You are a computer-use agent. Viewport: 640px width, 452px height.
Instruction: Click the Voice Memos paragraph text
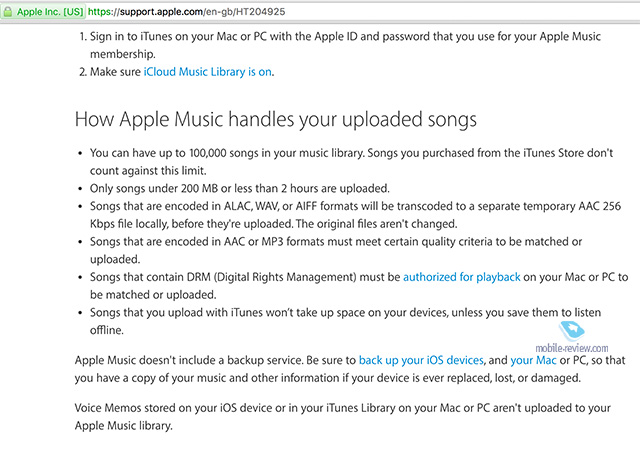click(342, 417)
